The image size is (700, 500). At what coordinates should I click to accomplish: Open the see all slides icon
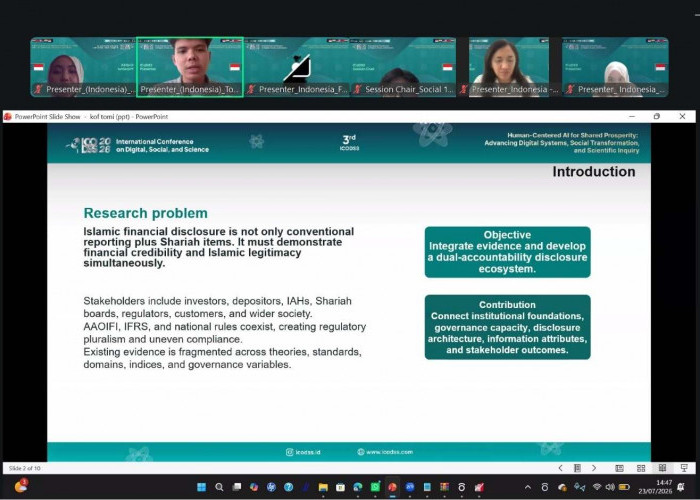pyautogui.click(x=577, y=468)
